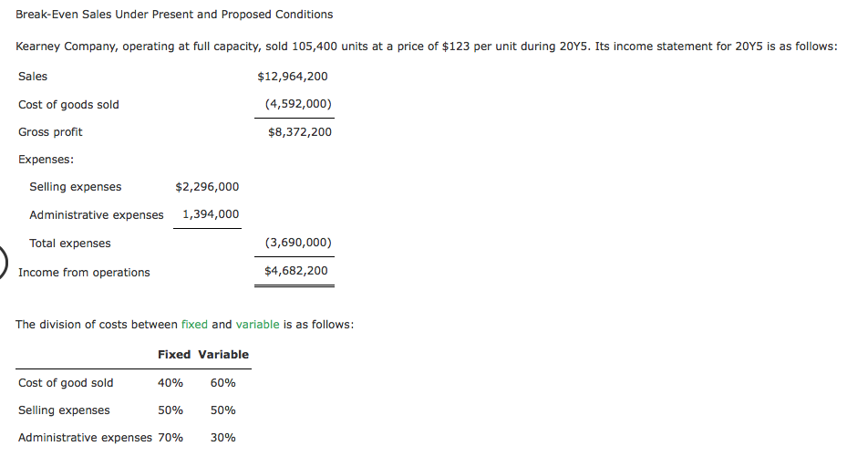Click the "Variable" column header
This screenshot has height=467, width=868.
(x=223, y=354)
